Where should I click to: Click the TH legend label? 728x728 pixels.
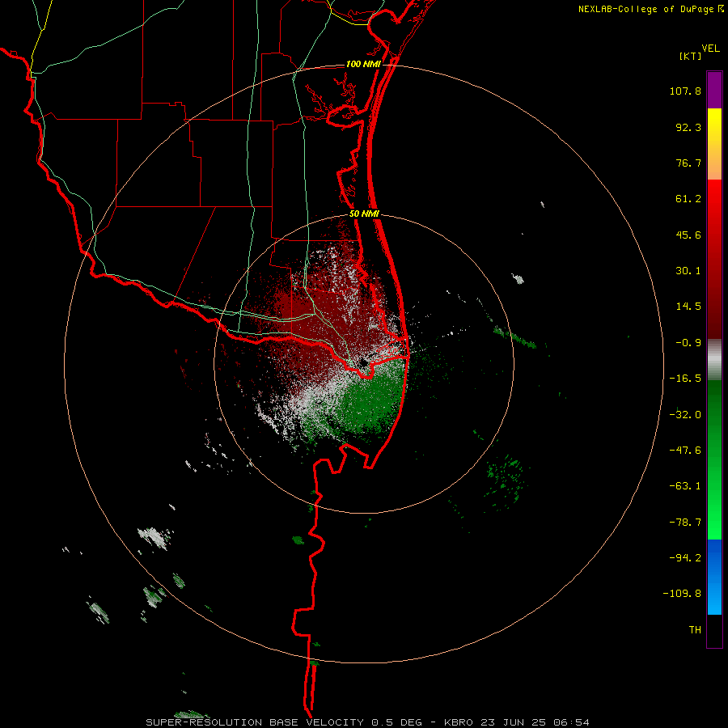695,630
